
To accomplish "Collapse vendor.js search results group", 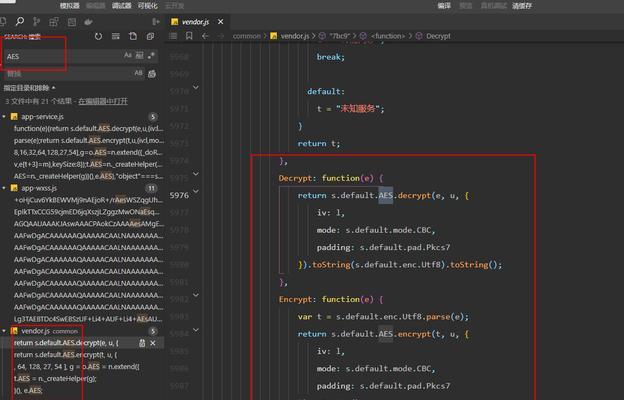I will tap(4, 331).
